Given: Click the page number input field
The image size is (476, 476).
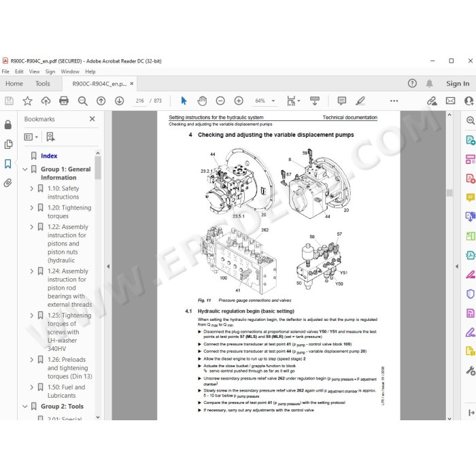Looking at the screenshot, I should pos(140,101).
